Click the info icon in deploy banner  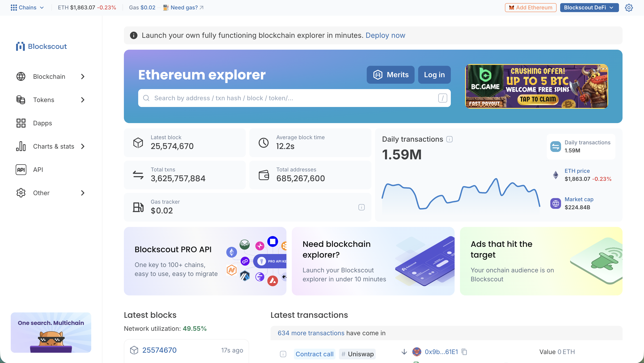pyautogui.click(x=133, y=35)
